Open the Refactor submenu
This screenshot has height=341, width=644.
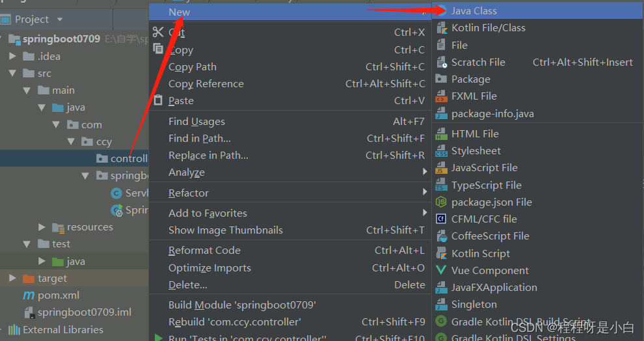click(189, 193)
